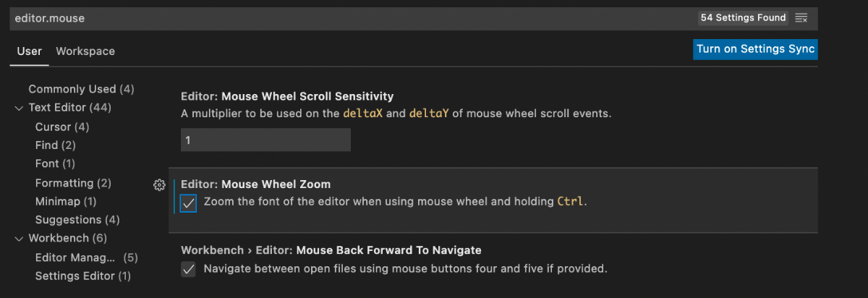Image resolution: width=868 pixels, height=298 pixels.
Task: Select the User settings tab
Action: pos(30,51)
